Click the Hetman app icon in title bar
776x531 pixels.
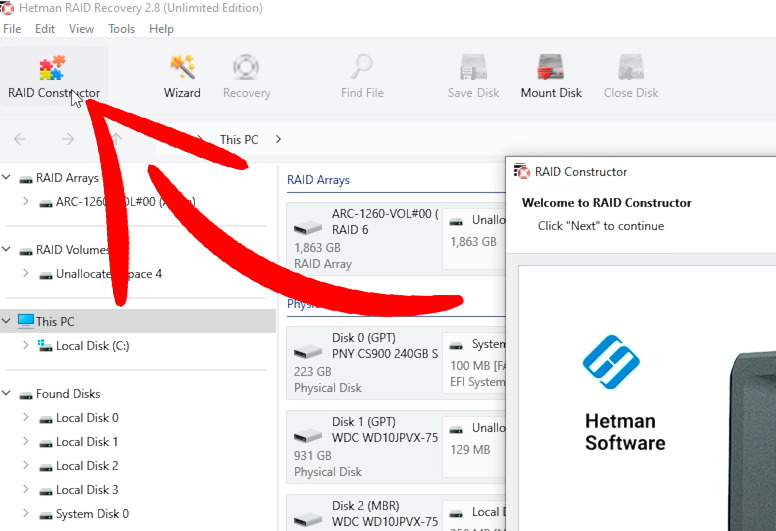7,8
